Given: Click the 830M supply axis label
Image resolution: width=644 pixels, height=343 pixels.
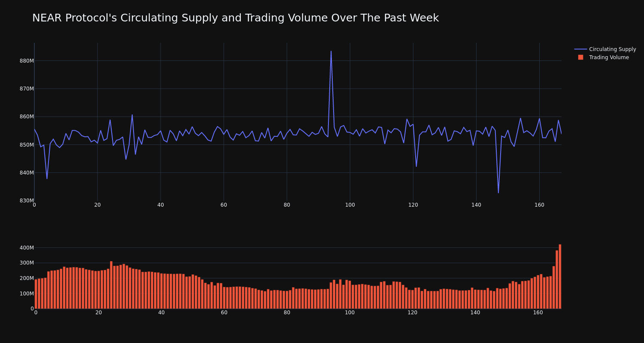Looking at the screenshot, I should [27, 201].
